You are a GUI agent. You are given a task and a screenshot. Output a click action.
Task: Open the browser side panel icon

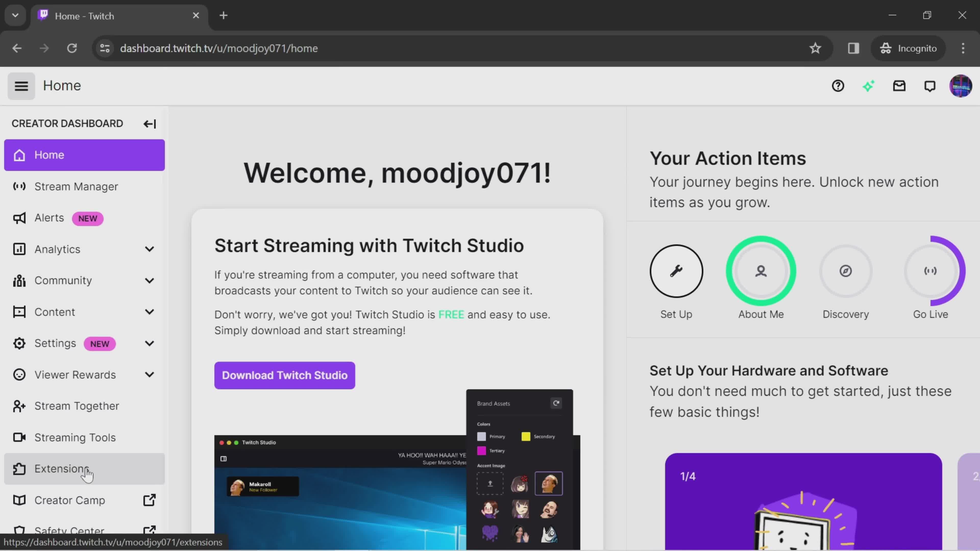tap(853, 48)
